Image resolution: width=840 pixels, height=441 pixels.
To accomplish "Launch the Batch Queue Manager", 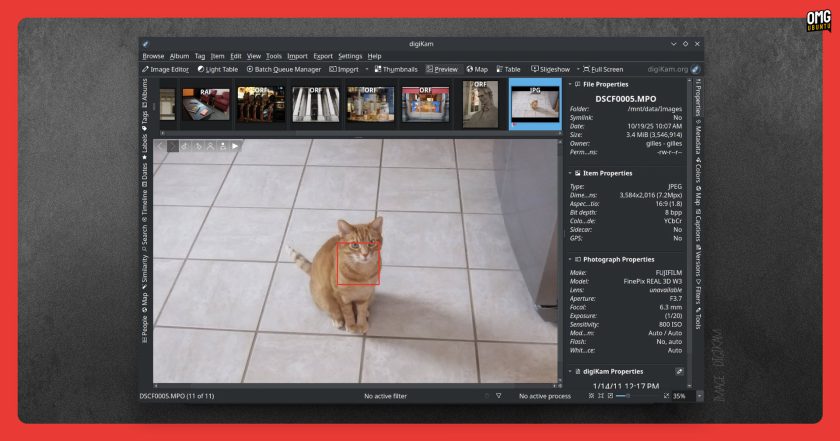I will pos(283,69).
